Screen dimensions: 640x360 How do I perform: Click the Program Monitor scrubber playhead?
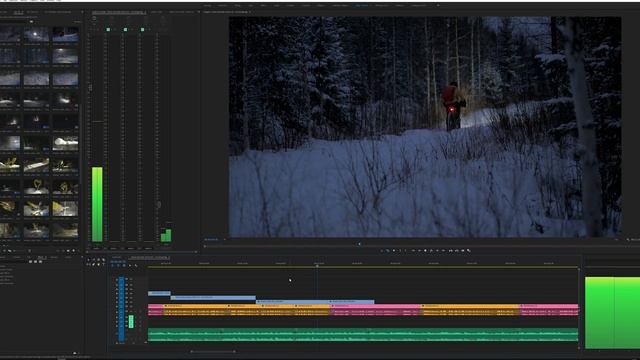tap(359, 244)
